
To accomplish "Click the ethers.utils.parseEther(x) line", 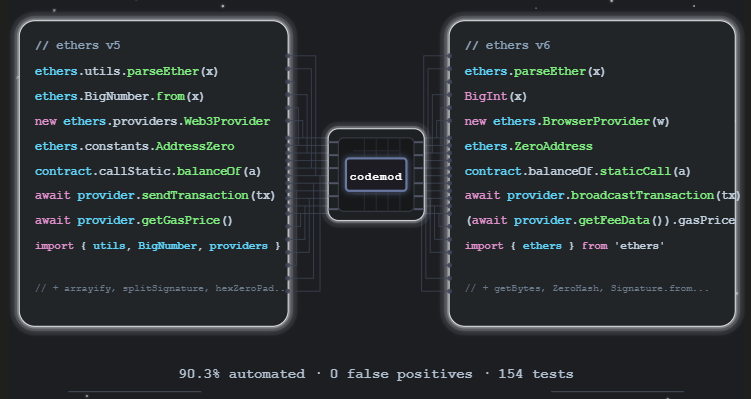I will tap(126, 71).
